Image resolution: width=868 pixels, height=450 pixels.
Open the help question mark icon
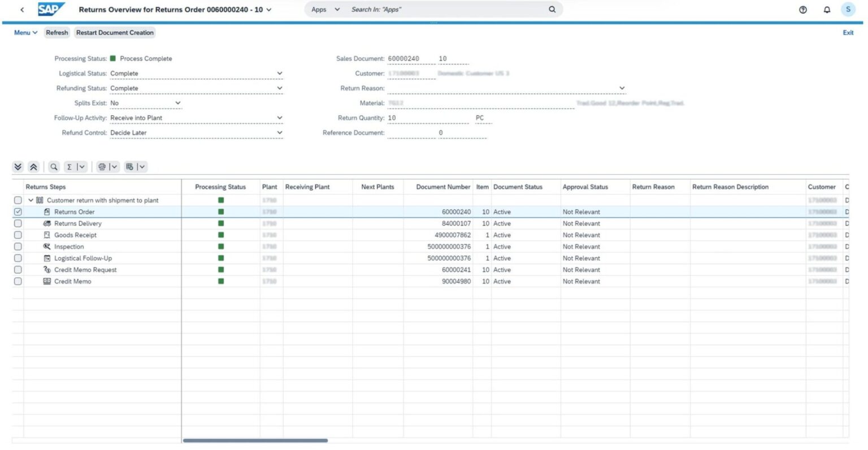(x=803, y=10)
